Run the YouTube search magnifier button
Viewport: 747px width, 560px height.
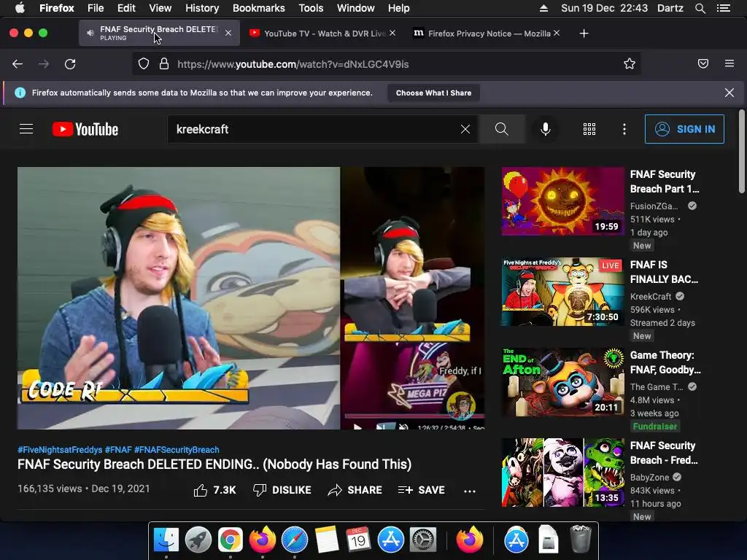[x=502, y=129]
